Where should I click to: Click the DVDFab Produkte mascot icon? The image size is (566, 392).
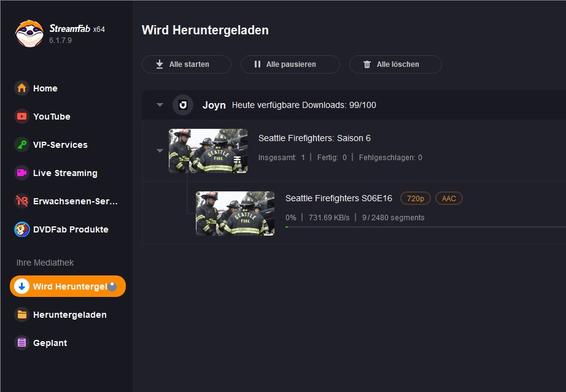point(21,229)
